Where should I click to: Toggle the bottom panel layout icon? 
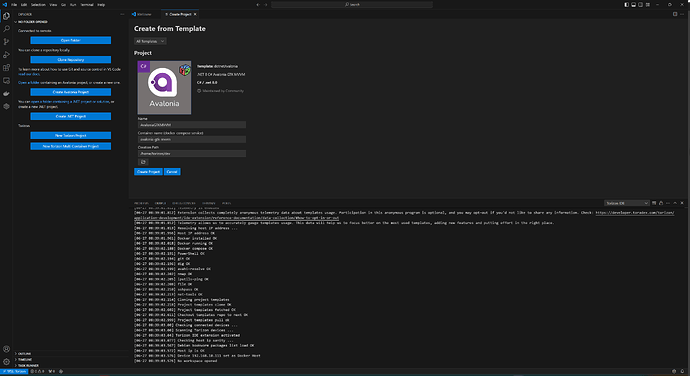[634, 4]
